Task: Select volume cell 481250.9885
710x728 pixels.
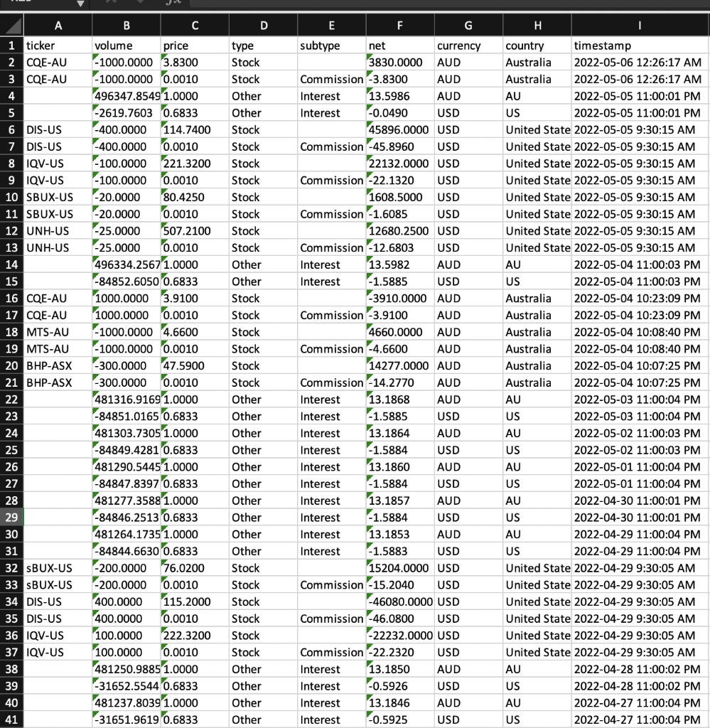Action: [x=127, y=669]
